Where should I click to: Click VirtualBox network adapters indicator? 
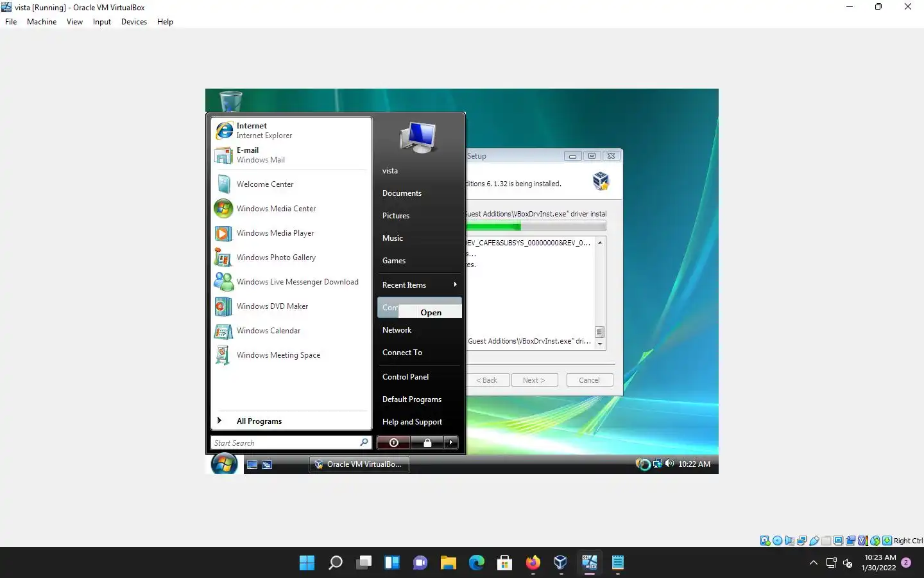click(801, 541)
